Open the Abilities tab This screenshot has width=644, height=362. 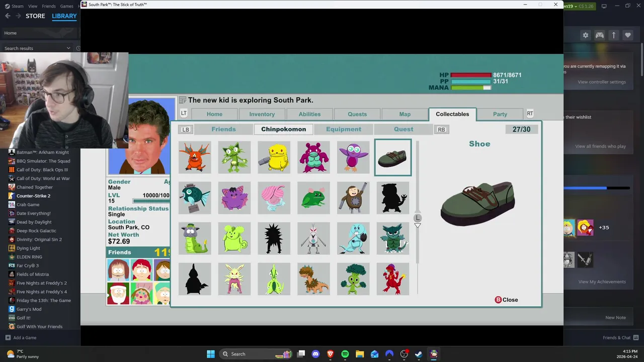coord(309,114)
